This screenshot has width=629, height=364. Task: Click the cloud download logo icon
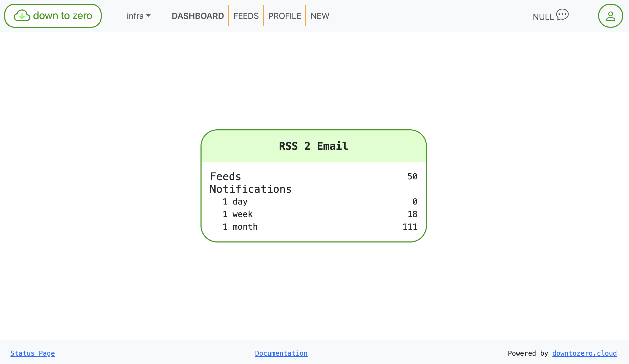[22, 16]
